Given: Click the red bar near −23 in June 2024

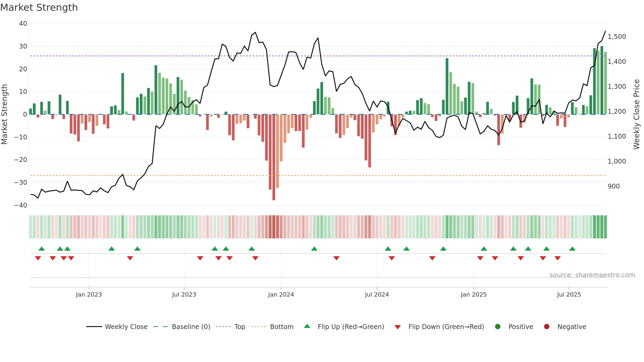Looking at the screenshot, I should 370,141.
